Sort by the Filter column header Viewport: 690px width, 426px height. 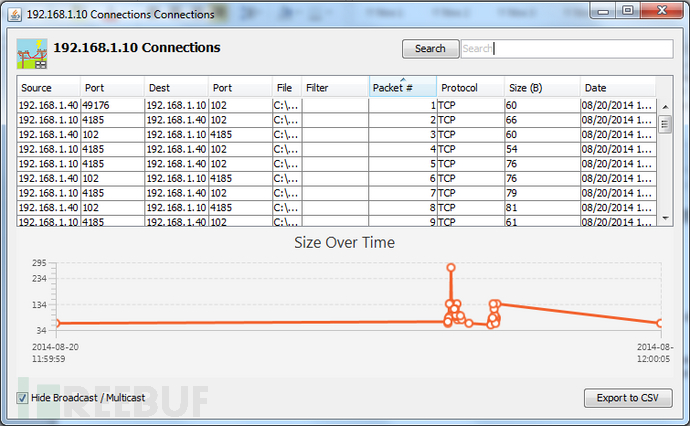[335, 88]
